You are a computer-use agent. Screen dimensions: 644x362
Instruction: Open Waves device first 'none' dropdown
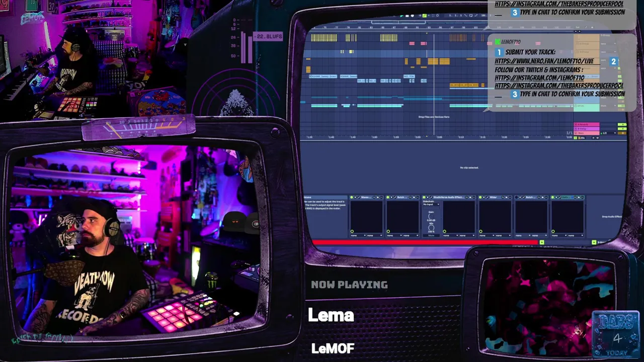tap(358, 235)
